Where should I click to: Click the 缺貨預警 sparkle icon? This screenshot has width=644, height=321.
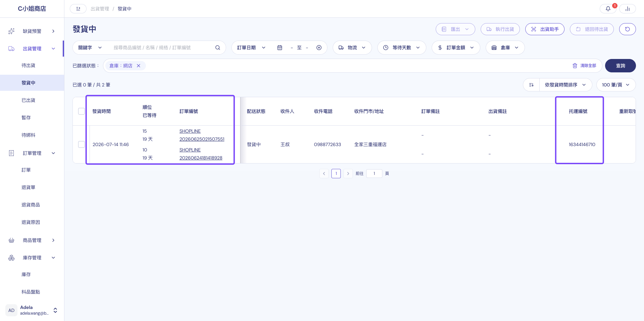11,31
